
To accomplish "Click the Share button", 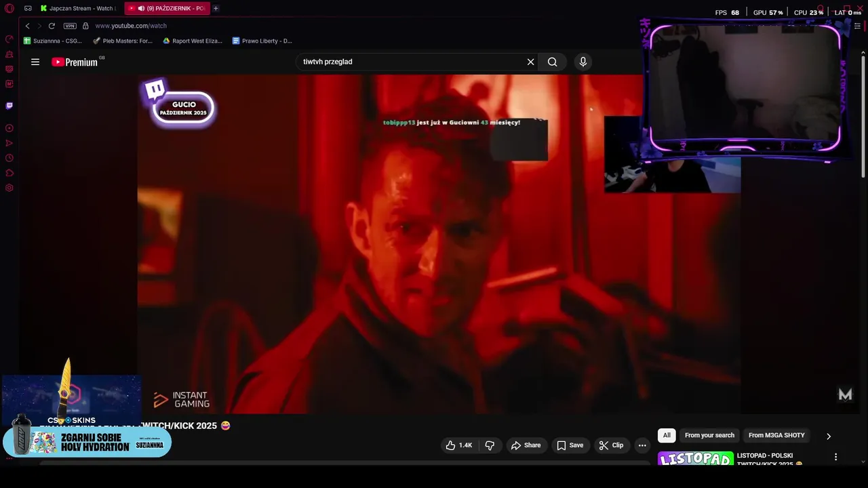I will 526,445.
